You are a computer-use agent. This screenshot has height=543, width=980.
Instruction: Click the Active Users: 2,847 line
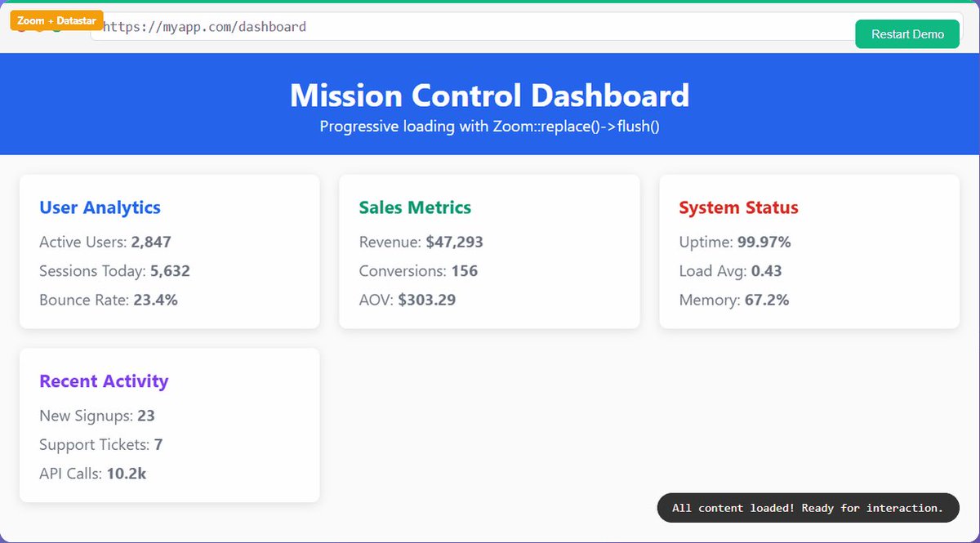click(x=105, y=242)
